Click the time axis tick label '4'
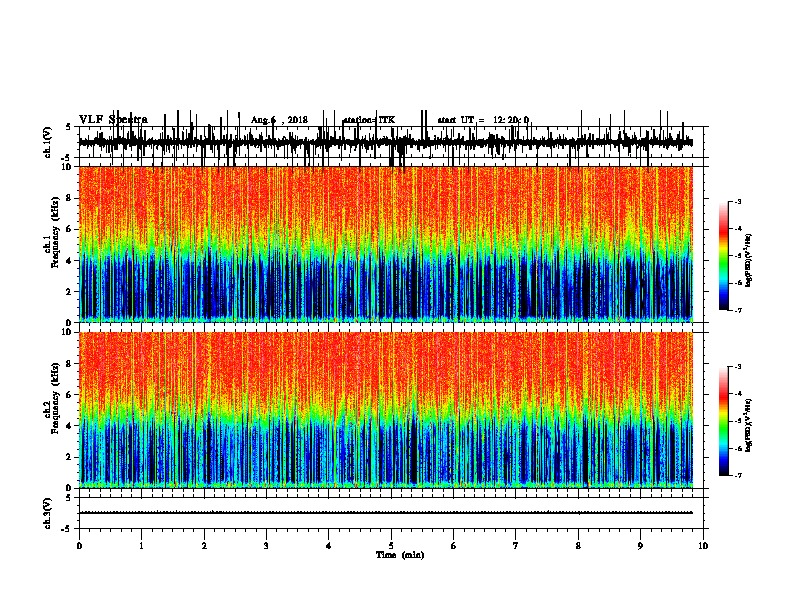792x612 pixels. (x=329, y=546)
